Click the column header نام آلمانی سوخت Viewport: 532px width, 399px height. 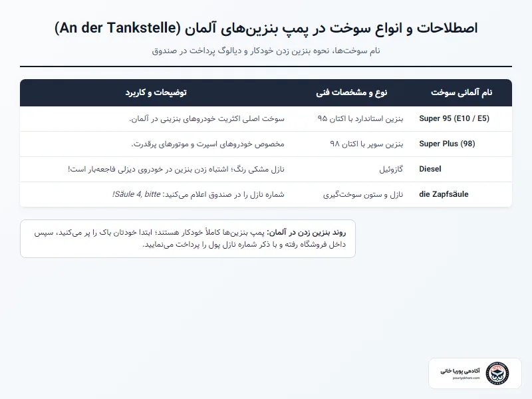tap(462, 92)
